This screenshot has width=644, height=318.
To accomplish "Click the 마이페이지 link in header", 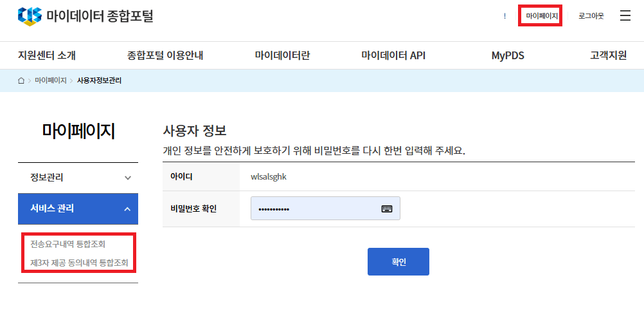I will [x=542, y=17].
